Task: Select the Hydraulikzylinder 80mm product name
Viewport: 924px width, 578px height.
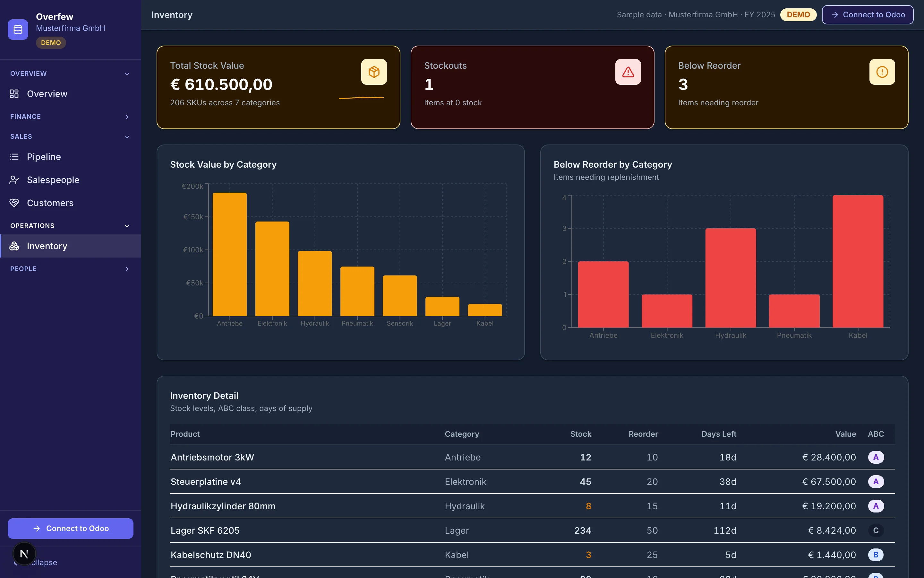Action: (x=223, y=506)
